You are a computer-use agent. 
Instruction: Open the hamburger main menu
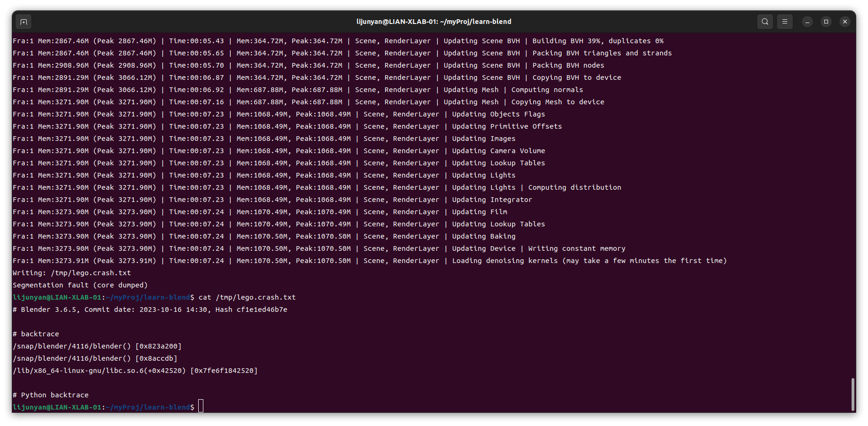785,22
